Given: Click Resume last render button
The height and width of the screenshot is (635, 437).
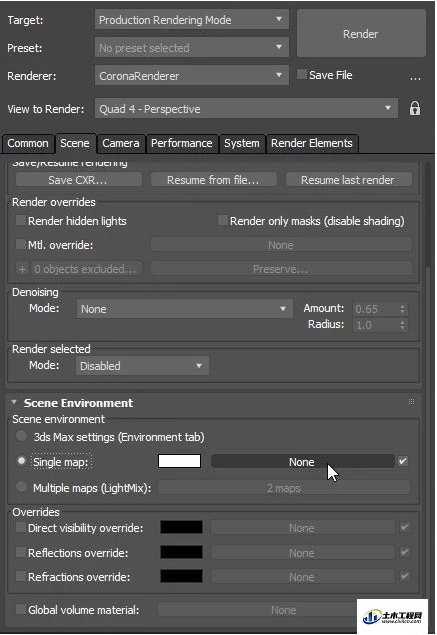Looking at the screenshot, I should pyautogui.click(x=349, y=180).
